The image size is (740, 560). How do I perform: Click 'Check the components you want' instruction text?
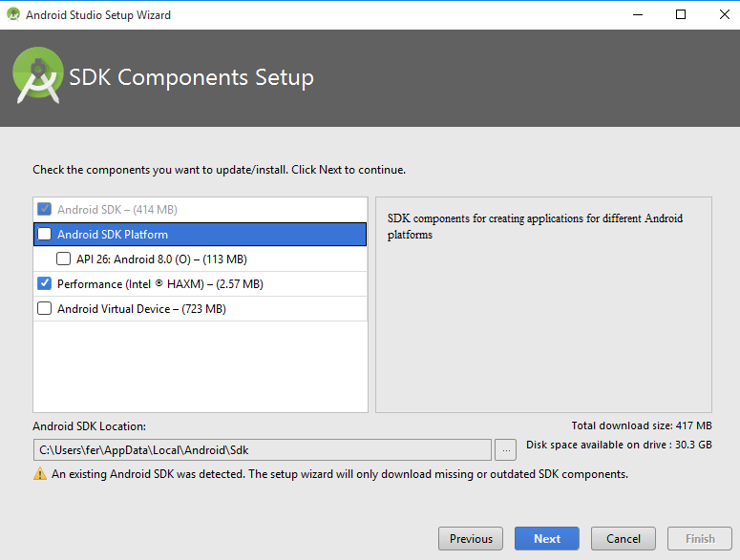coord(219,170)
